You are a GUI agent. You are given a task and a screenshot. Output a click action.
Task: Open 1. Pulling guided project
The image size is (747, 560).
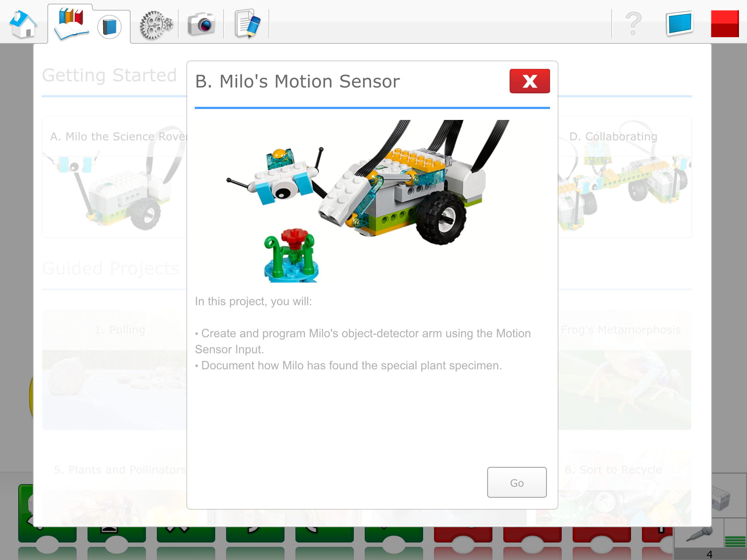115,370
